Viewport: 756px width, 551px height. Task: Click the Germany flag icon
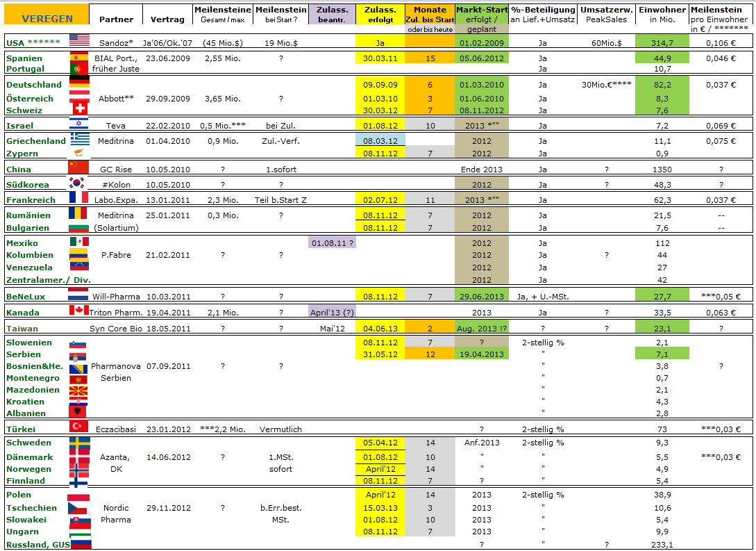(x=79, y=81)
